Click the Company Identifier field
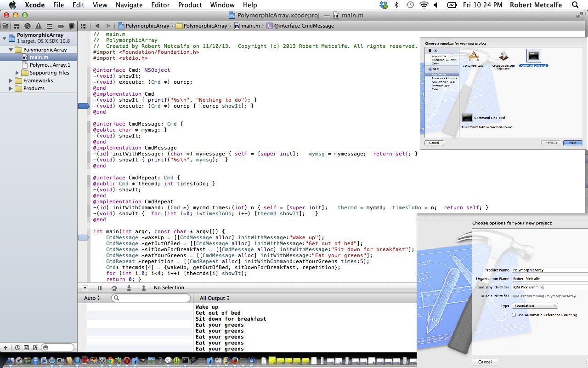The width and height of the screenshot is (588, 368). click(550, 287)
